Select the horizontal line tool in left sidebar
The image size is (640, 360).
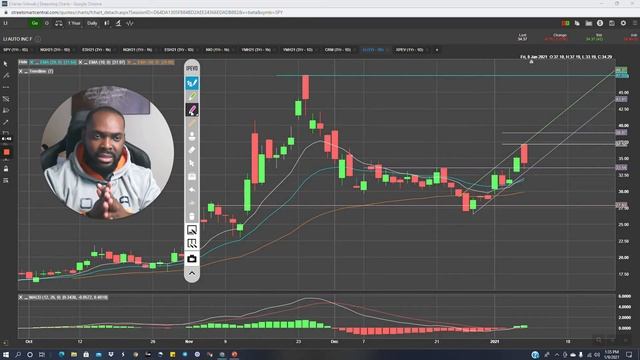pyautogui.click(x=6, y=87)
